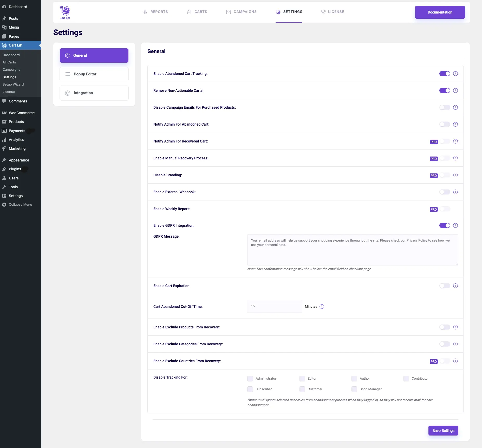This screenshot has height=448, width=482.
Task: Click the help icon for Enable Manual Recovery Process
Action: [x=455, y=158]
